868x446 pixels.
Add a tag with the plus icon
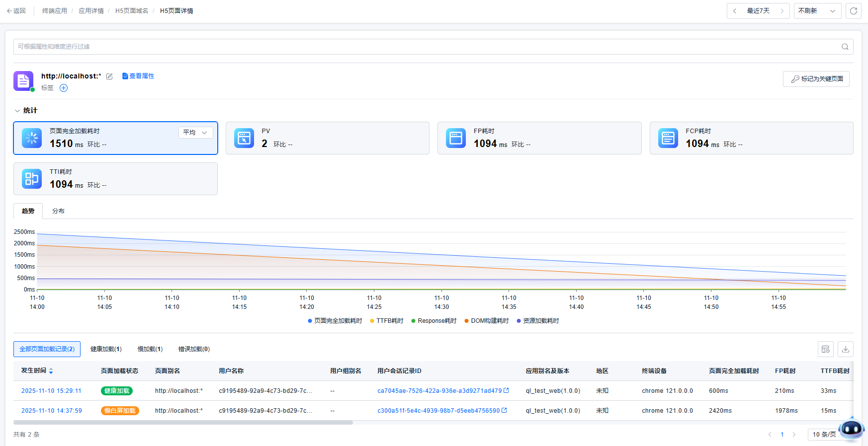coord(64,88)
